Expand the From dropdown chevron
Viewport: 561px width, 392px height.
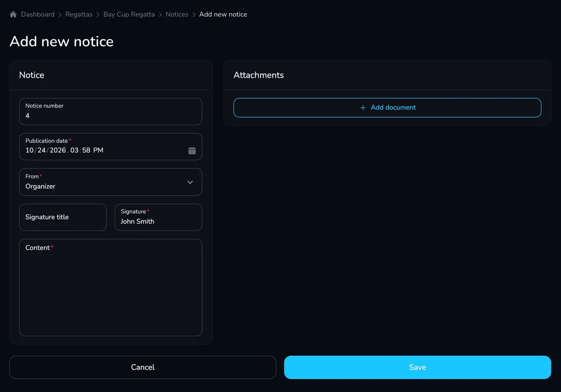[190, 182]
